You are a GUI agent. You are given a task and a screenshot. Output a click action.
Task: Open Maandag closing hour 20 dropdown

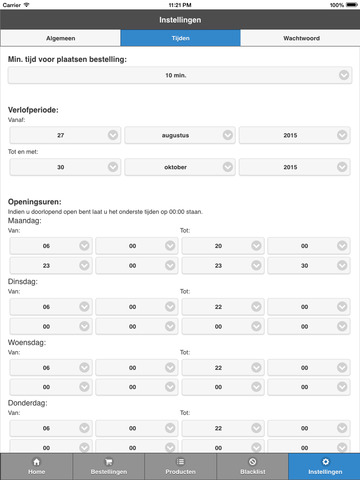[x=223, y=246]
